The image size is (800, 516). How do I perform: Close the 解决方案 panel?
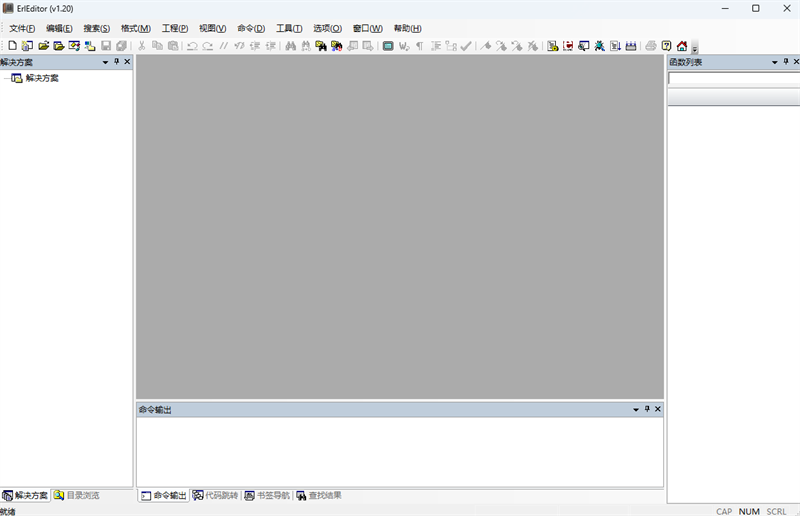tap(127, 62)
